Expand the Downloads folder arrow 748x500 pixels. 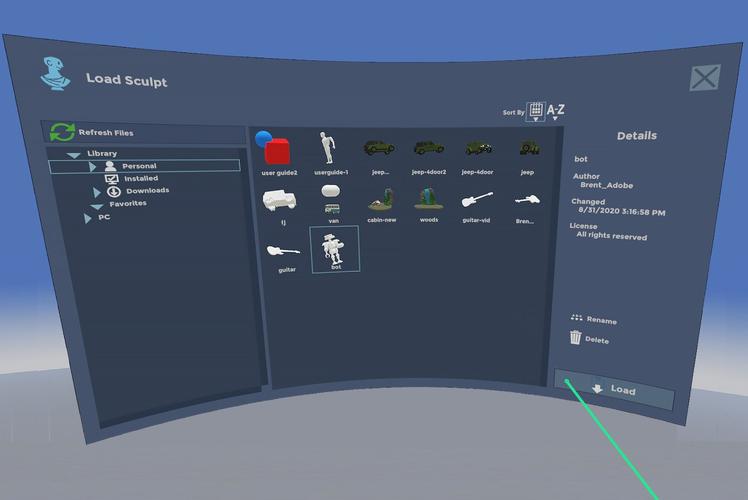(x=97, y=192)
